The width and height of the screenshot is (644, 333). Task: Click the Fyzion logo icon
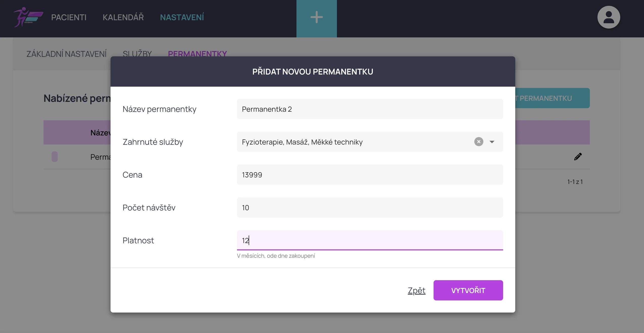pos(28,17)
